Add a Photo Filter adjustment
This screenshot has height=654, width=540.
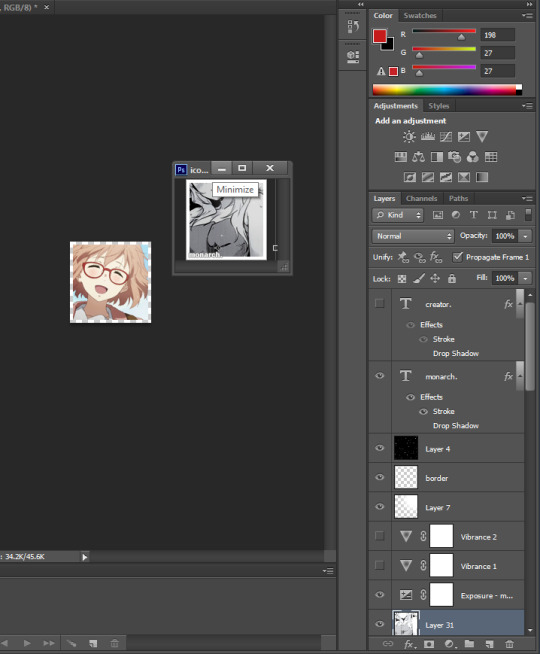click(454, 157)
